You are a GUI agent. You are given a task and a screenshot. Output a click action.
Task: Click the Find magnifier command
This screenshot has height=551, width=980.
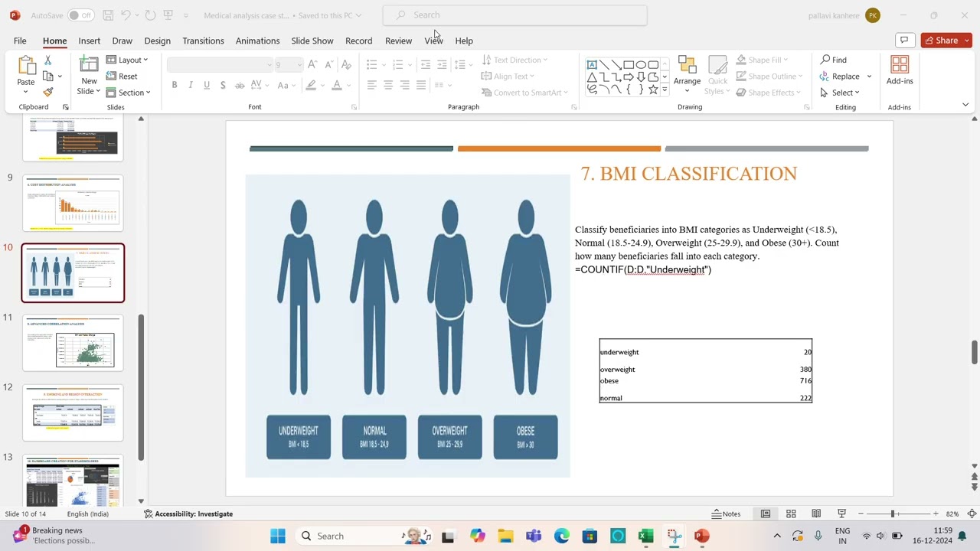833,60
